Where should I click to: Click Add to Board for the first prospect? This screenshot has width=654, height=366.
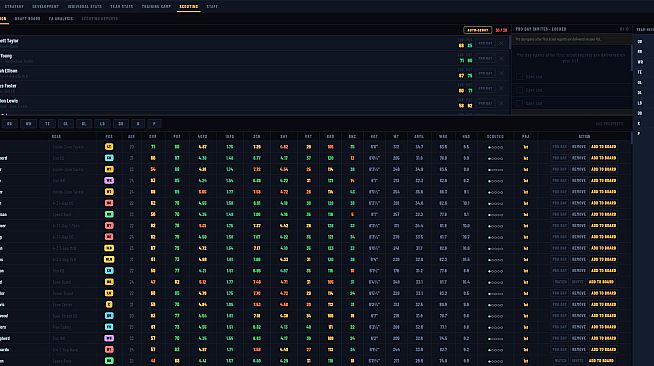coord(604,147)
